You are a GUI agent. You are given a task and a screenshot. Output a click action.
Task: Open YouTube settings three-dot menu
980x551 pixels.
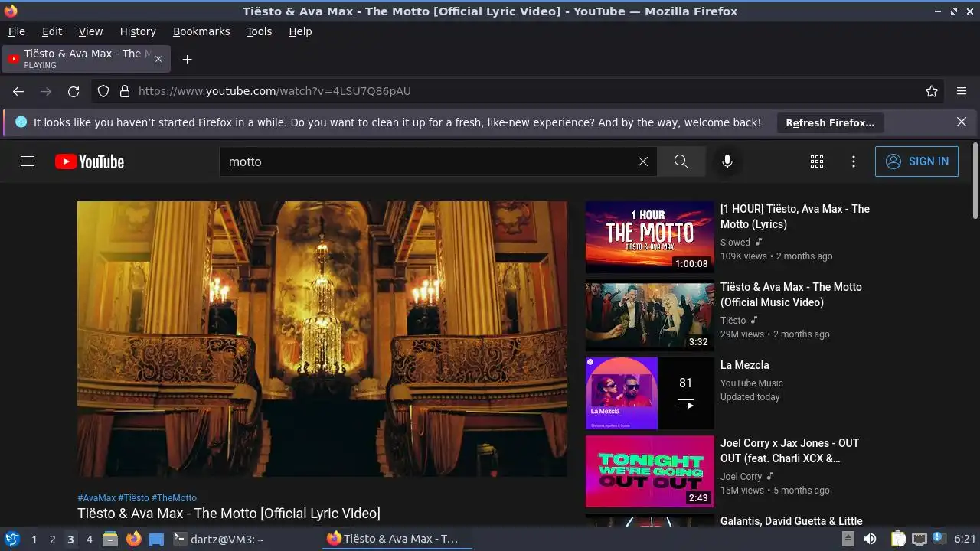tap(854, 161)
